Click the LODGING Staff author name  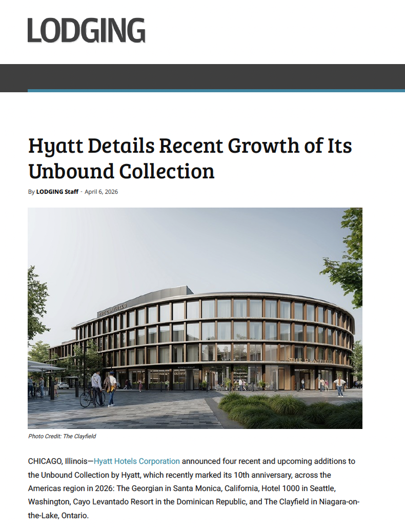pos(57,192)
